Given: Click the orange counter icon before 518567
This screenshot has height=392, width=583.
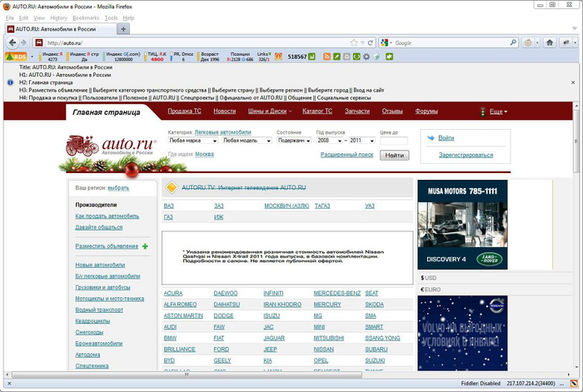Looking at the screenshot, I should (x=278, y=57).
